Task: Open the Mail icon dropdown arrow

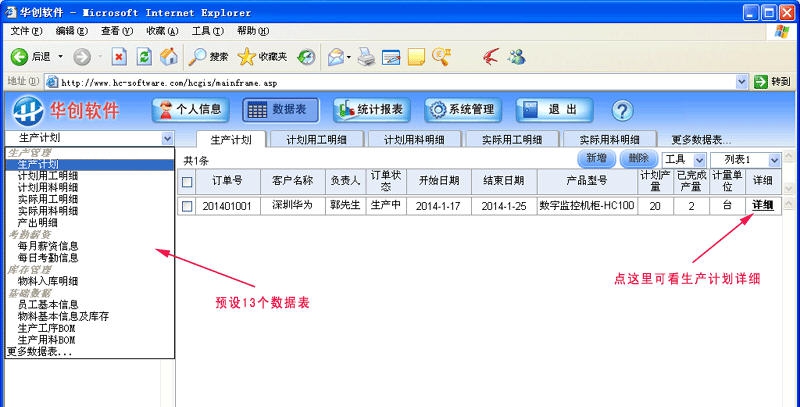Action: tap(349, 57)
